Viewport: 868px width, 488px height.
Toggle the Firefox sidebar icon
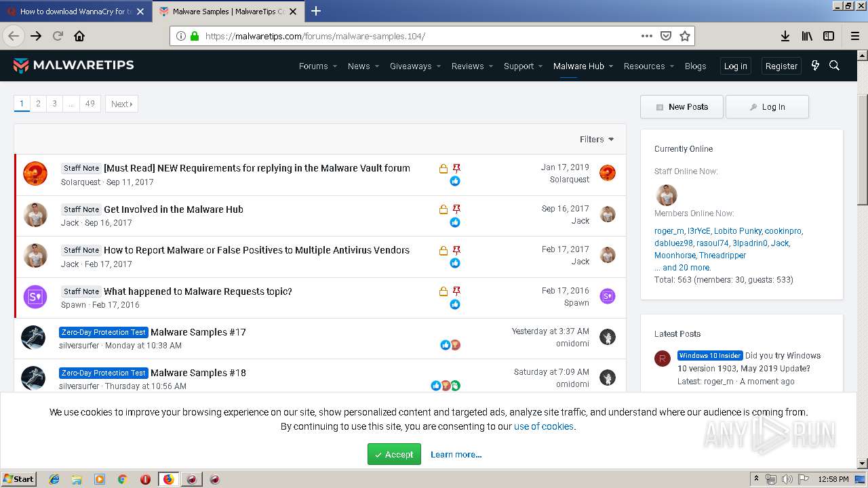click(x=829, y=36)
